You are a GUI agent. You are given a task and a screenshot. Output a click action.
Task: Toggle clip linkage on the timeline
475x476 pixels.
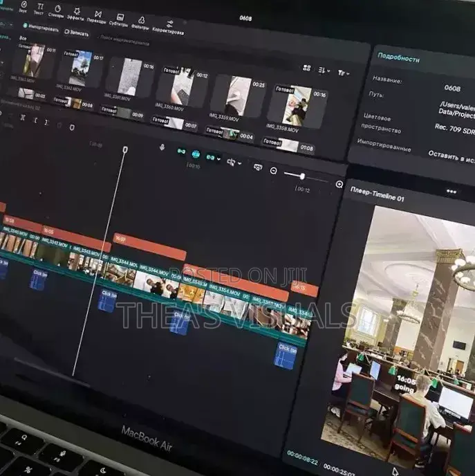pos(210,157)
